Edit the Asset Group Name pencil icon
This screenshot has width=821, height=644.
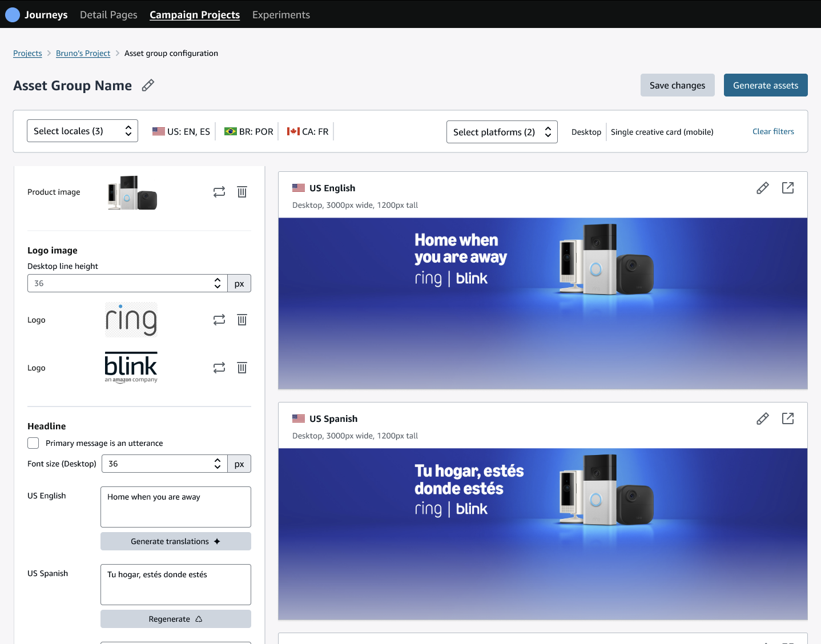[148, 86]
